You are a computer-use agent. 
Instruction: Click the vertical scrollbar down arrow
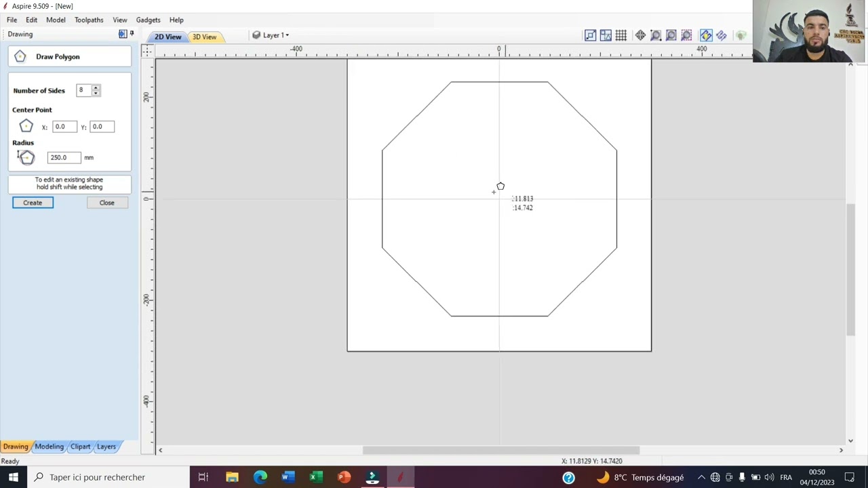point(850,441)
